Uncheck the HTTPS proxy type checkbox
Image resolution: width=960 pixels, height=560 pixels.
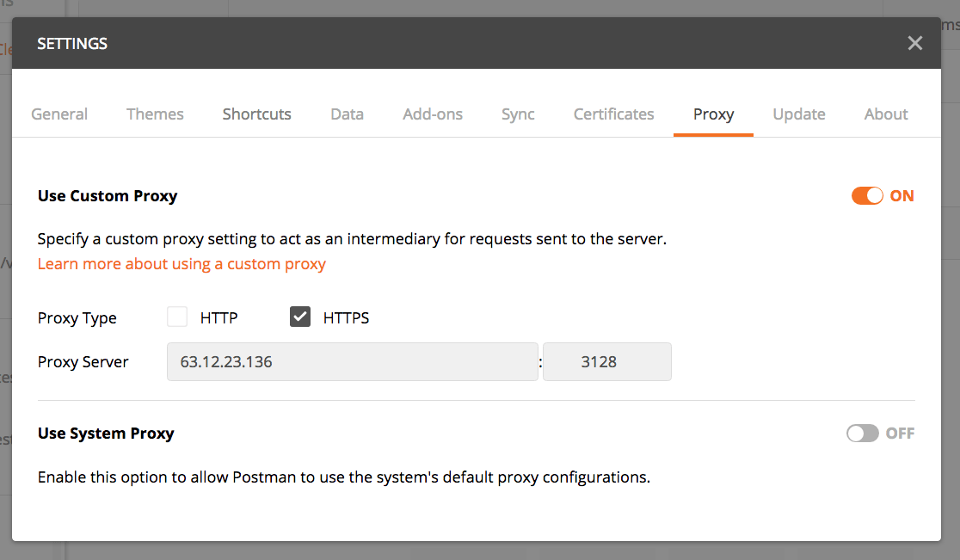300,317
